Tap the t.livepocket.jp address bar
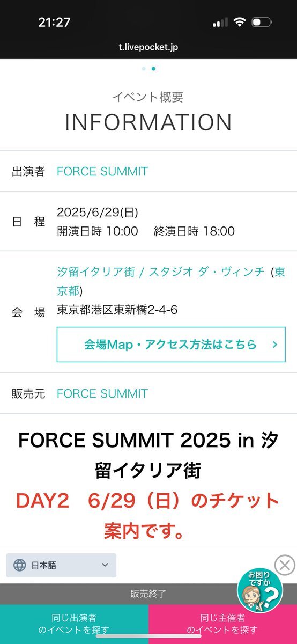Viewport: 297px width, 644px height. (148, 47)
